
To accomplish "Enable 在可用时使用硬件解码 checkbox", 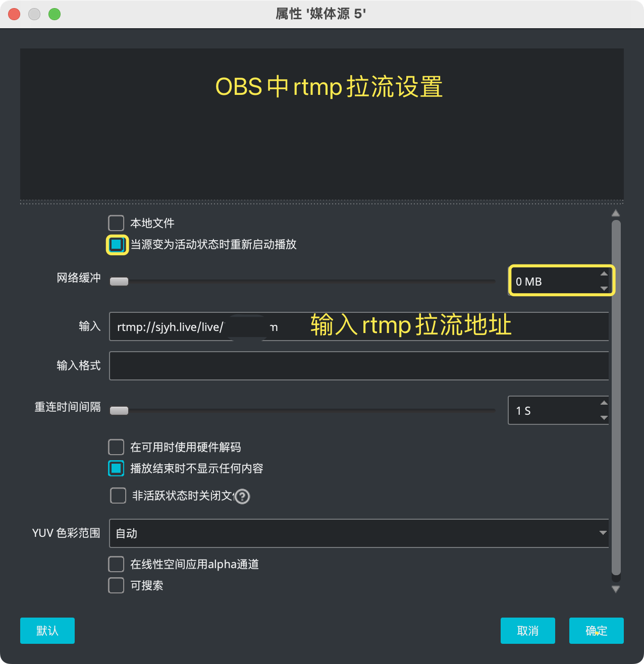I will pyautogui.click(x=116, y=447).
